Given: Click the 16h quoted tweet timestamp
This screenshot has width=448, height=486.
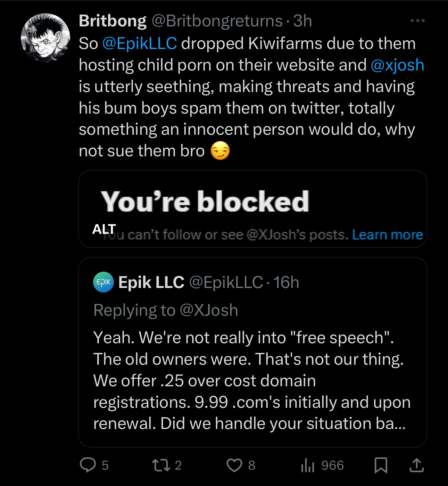Looking at the screenshot, I should [286, 282].
